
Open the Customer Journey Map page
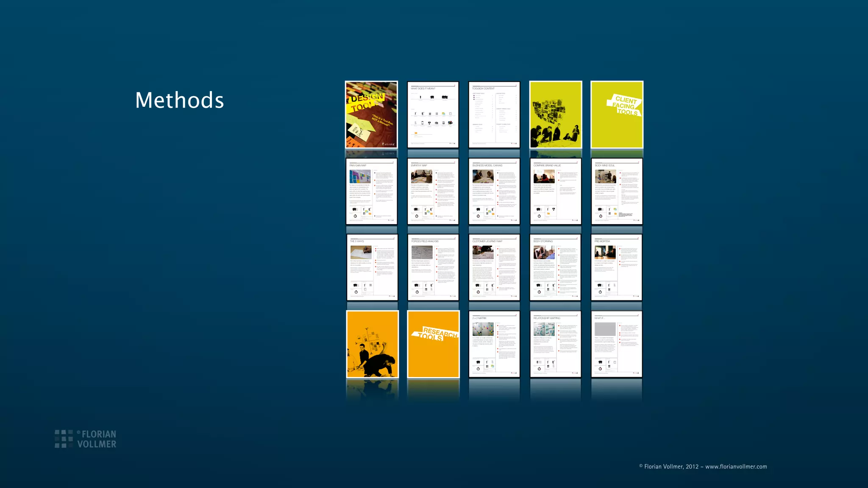click(x=494, y=267)
